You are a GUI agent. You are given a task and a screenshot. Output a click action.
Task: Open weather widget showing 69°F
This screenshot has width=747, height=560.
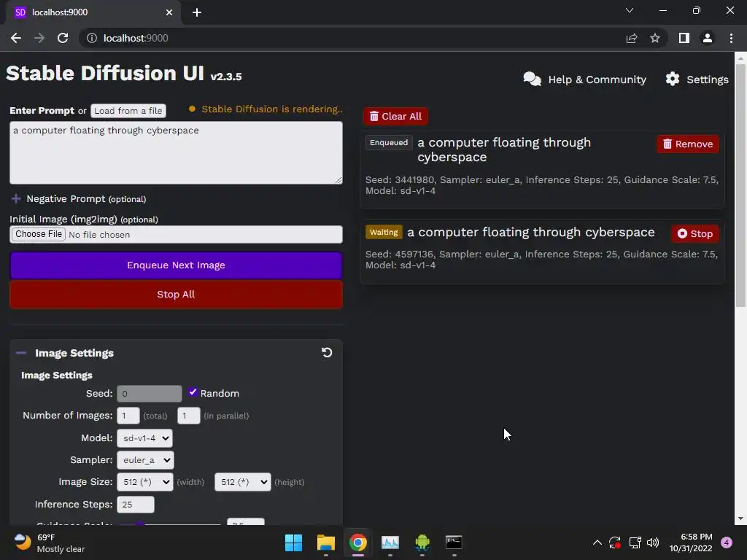(49, 542)
